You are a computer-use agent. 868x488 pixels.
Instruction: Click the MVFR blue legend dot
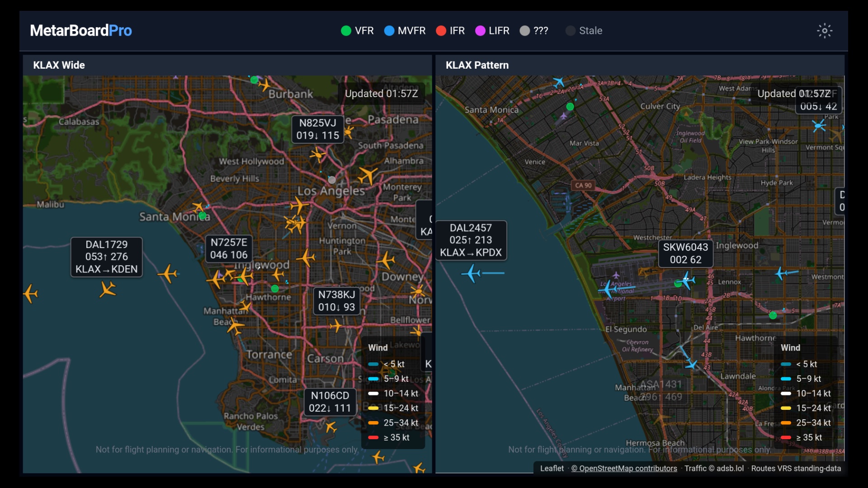click(389, 31)
